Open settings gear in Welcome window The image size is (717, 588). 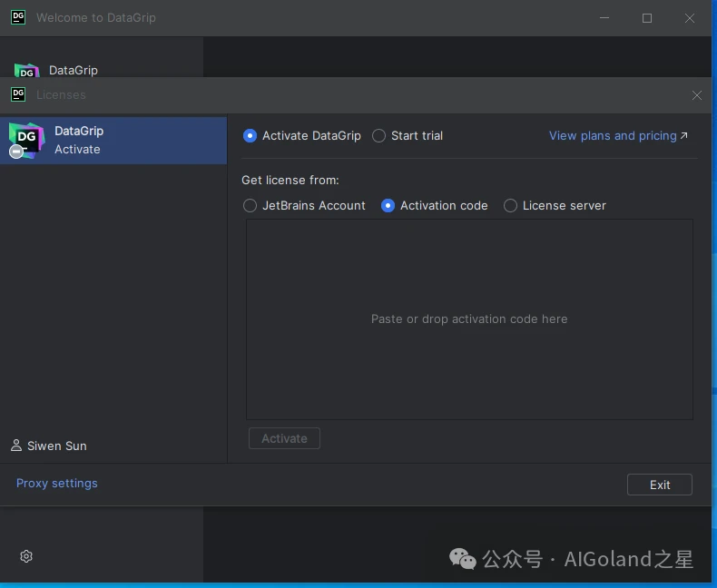(x=26, y=556)
